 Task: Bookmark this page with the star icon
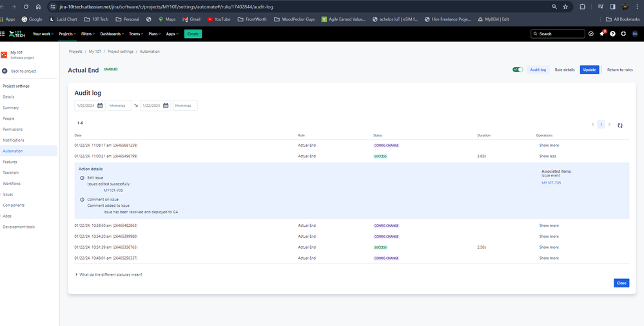(x=565, y=7)
